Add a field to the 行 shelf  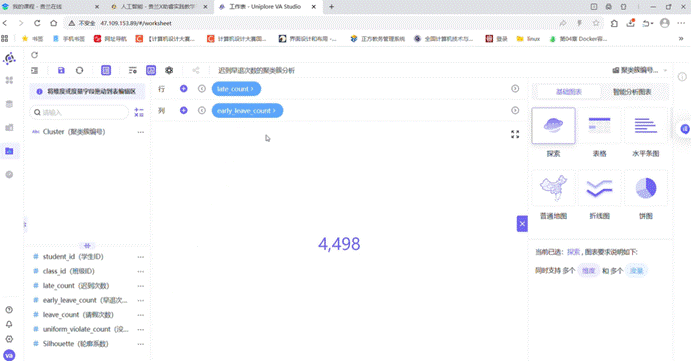184,89
